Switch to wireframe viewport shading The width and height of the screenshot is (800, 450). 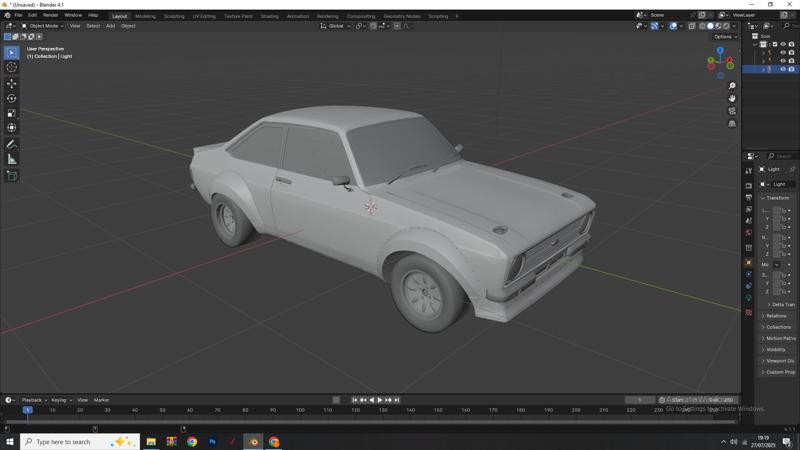pyautogui.click(x=702, y=26)
